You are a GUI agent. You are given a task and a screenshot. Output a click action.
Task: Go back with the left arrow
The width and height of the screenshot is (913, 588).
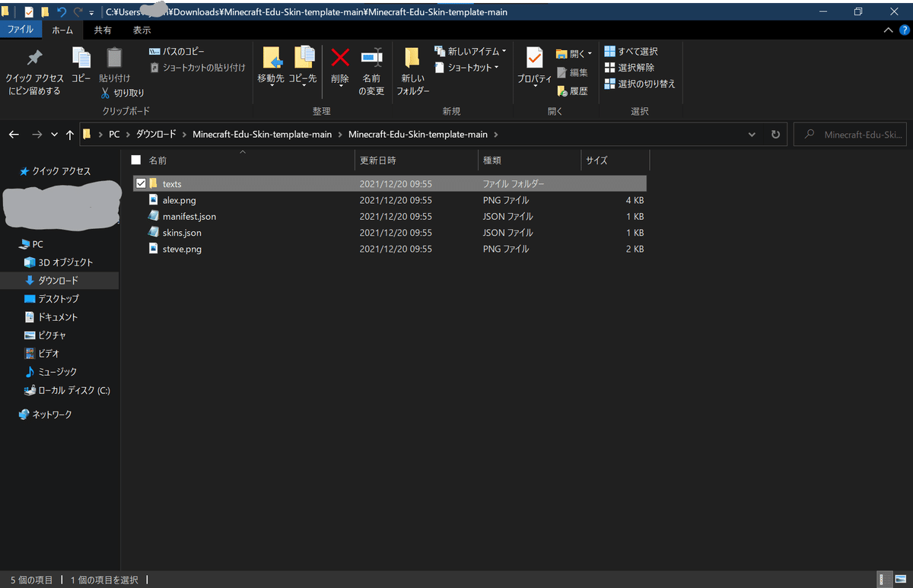pos(14,135)
